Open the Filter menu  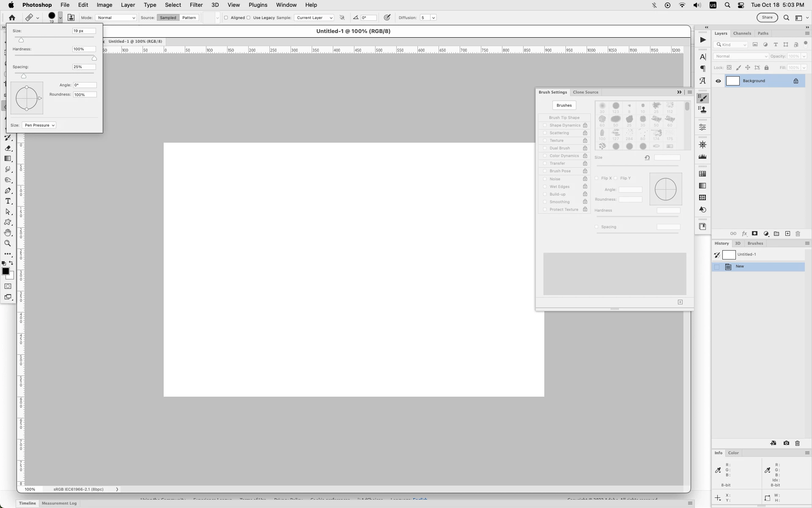pos(196,5)
